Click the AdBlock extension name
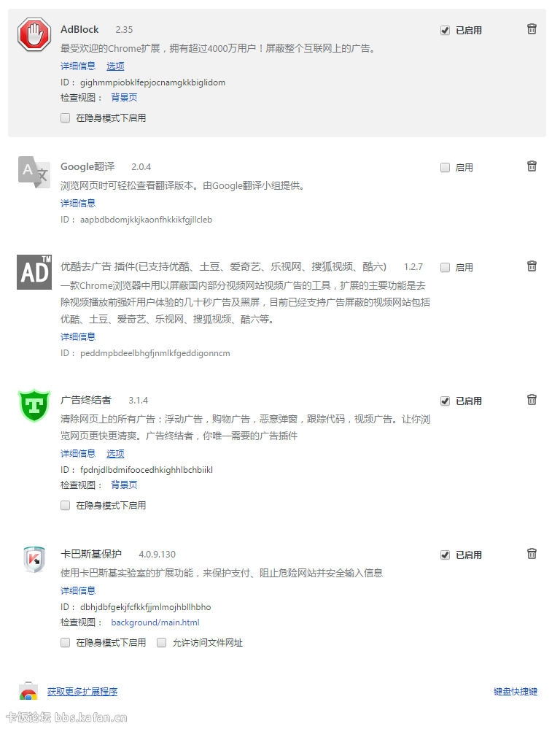The height and width of the screenshot is (729, 560). pyautogui.click(x=79, y=29)
